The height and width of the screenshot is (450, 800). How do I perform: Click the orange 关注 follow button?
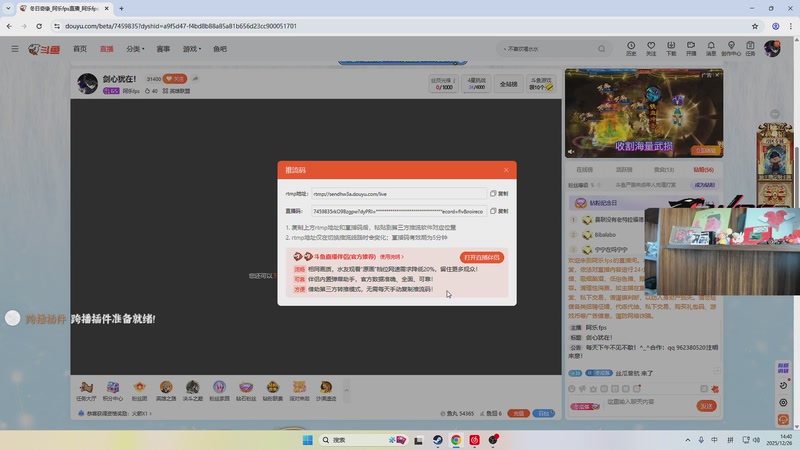click(175, 79)
